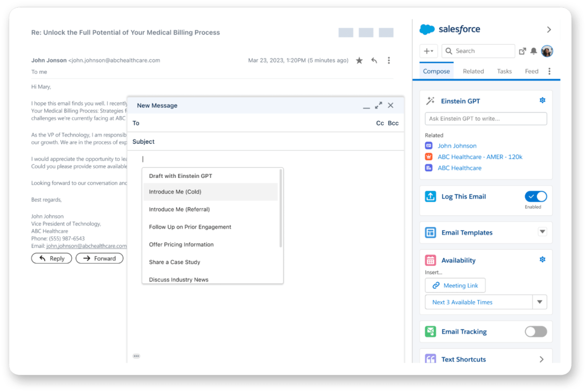Click the Email Tracking envelope icon

430,332
